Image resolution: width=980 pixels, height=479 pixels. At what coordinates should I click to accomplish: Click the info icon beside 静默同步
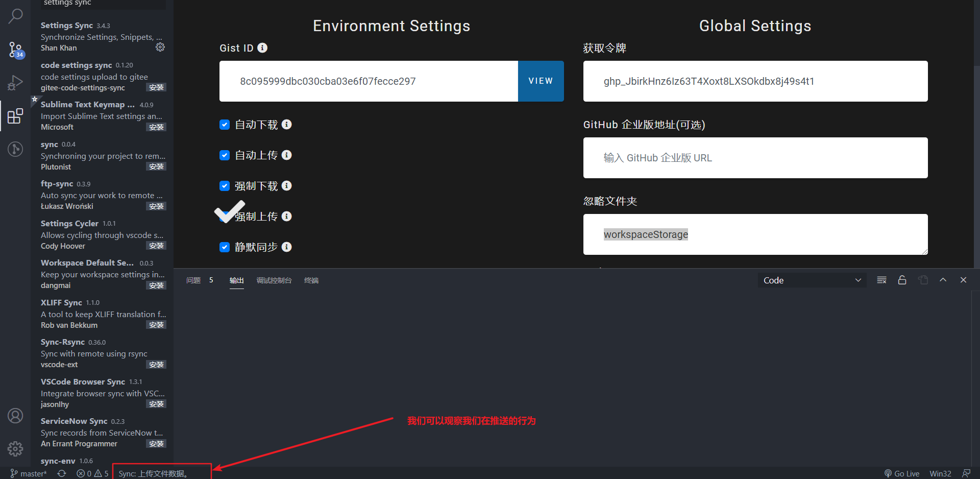tap(287, 247)
